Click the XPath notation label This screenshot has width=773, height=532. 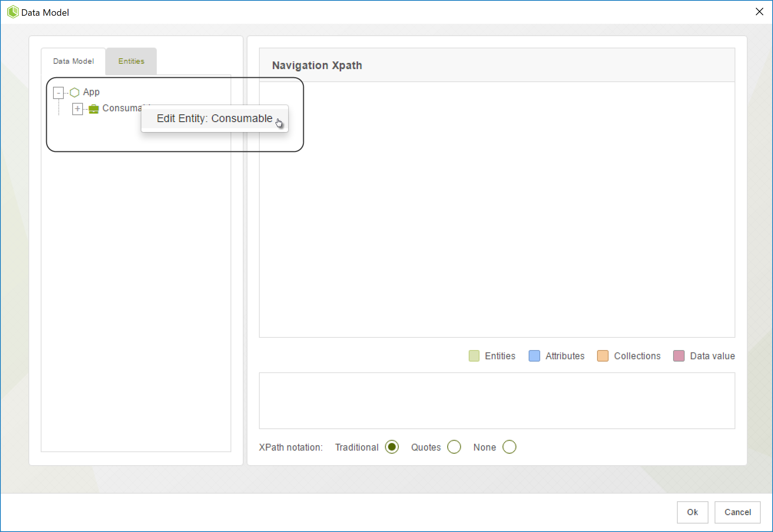click(290, 448)
